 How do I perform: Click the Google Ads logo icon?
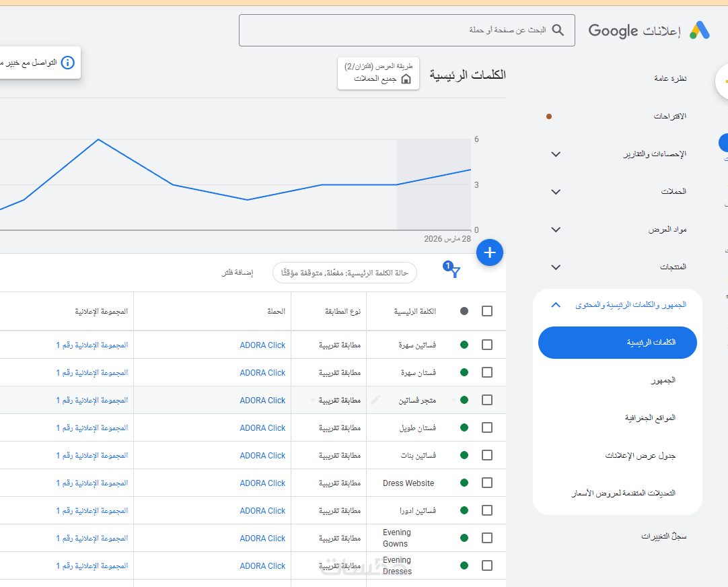pos(699,30)
